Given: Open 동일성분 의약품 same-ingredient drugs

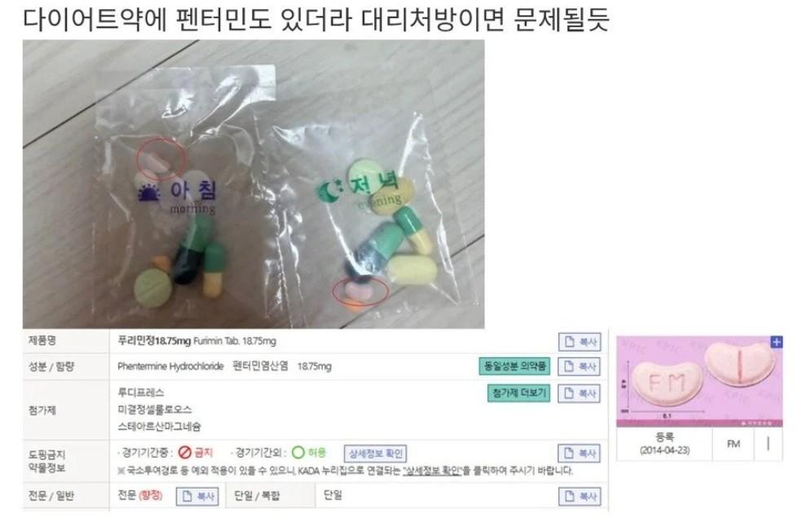Looking at the screenshot, I should pos(514,366).
